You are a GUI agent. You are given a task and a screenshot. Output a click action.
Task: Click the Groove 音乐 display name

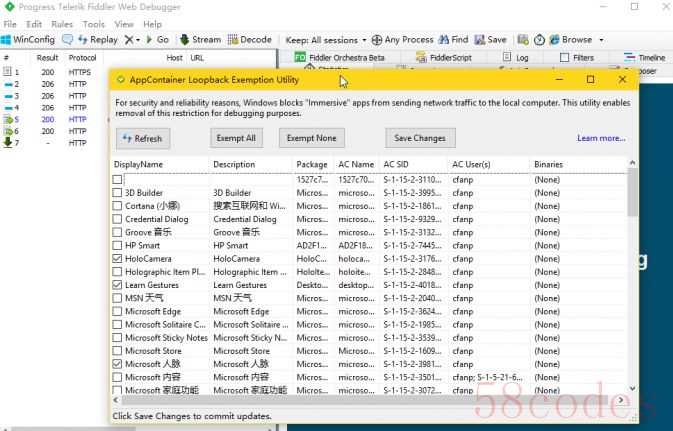click(148, 232)
